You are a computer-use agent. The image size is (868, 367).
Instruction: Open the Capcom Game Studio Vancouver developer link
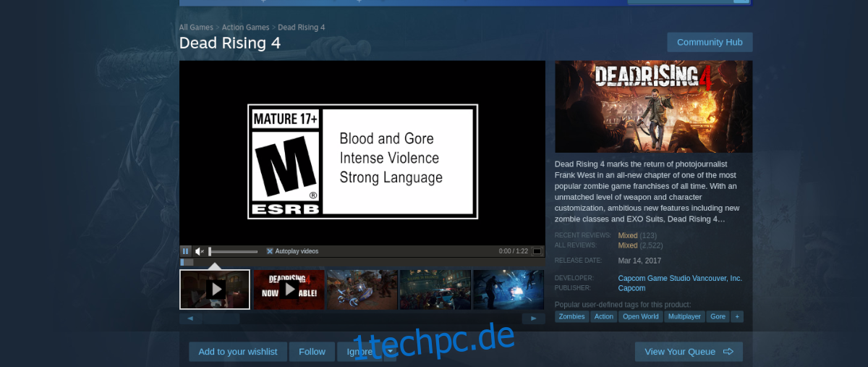(x=680, y=278)
